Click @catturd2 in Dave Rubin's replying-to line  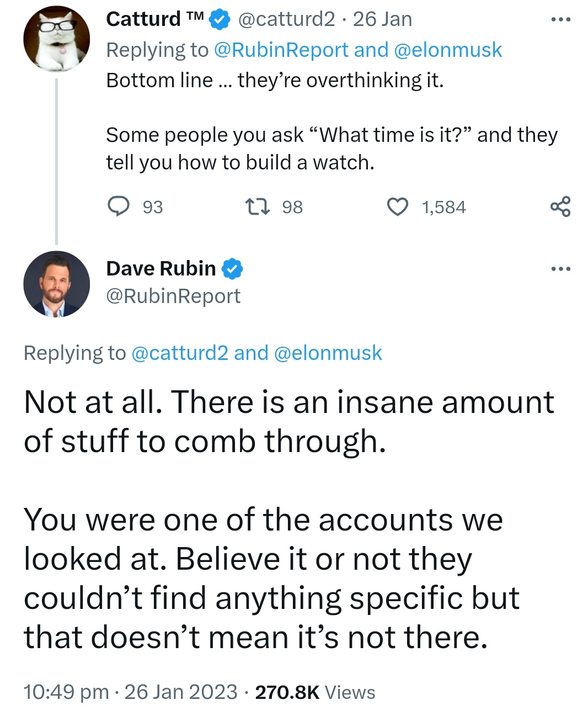[180, 353]
